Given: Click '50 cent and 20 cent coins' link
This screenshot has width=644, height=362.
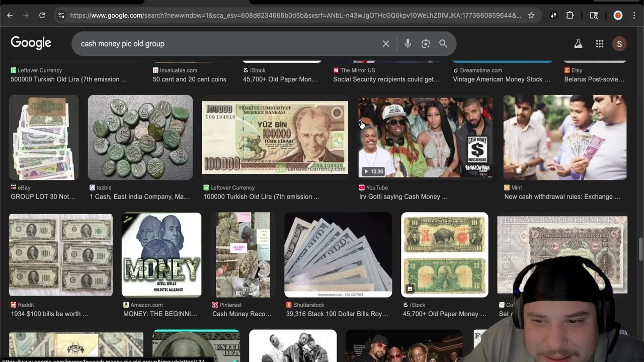Looking at the screenshot, I should click(190, 79).
